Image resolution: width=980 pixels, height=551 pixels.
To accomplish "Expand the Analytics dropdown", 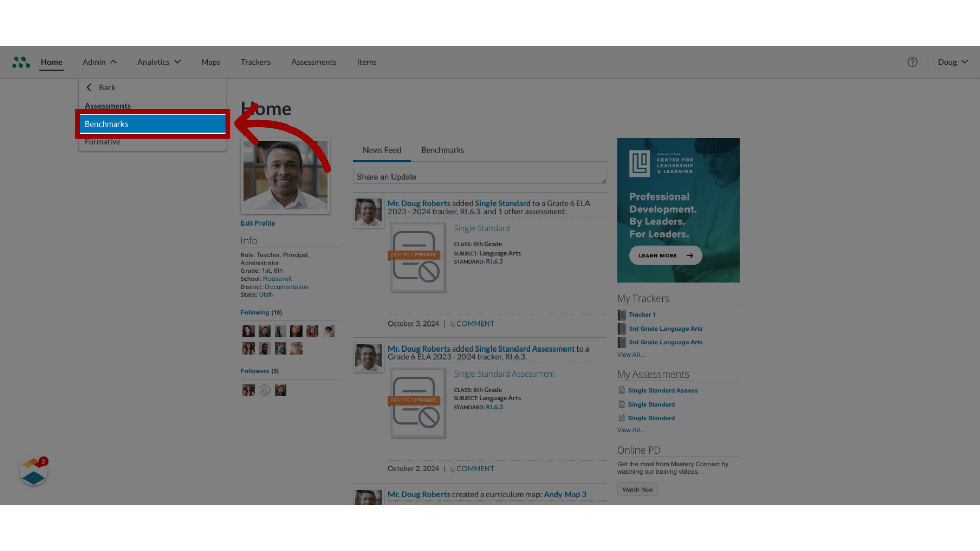I will tap(159, 62).
